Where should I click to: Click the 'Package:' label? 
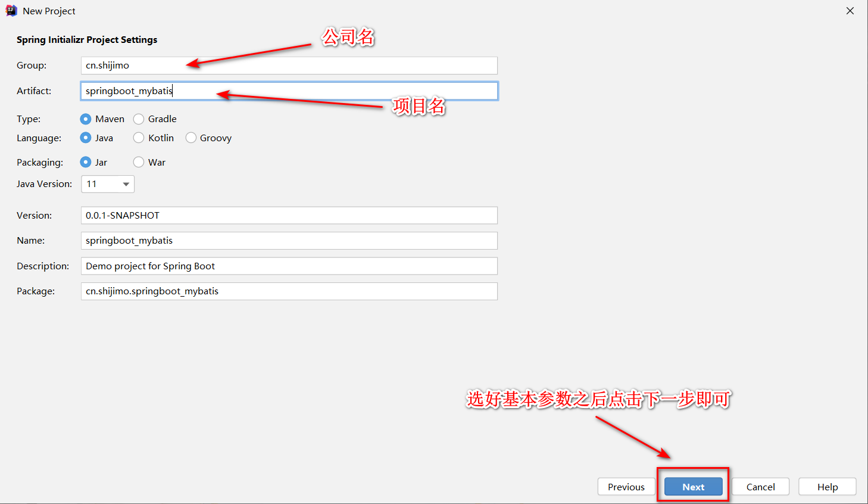[x=36, y=291]
